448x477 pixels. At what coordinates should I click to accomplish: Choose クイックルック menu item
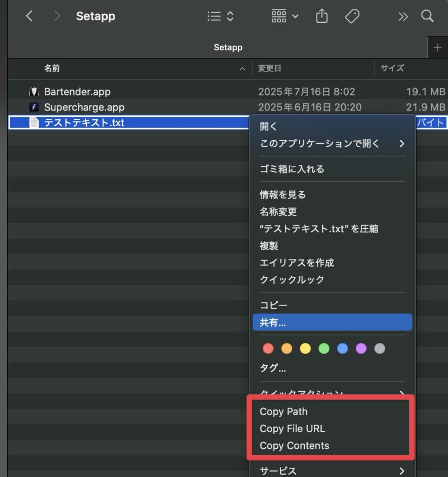click(x=332, y=279)
